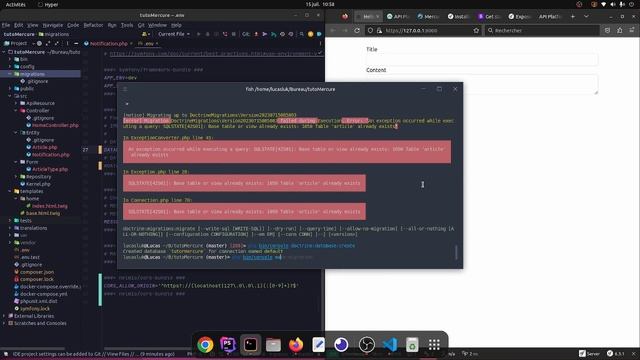640x360 pixels.
Task: Click the volume icon in system tray
Action: pyautogui.click(x=613, y=4)
